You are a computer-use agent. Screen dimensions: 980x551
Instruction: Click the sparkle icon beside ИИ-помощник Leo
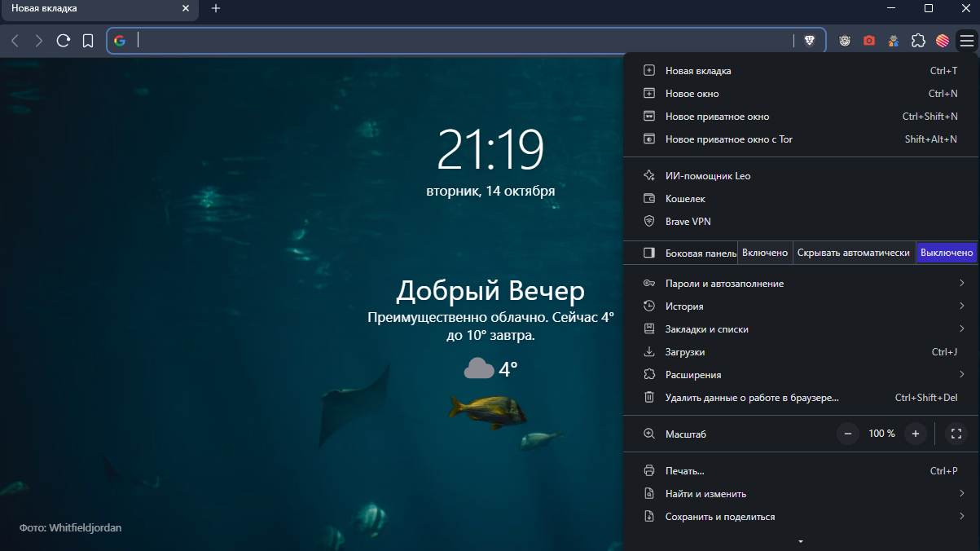click(649, 175)
